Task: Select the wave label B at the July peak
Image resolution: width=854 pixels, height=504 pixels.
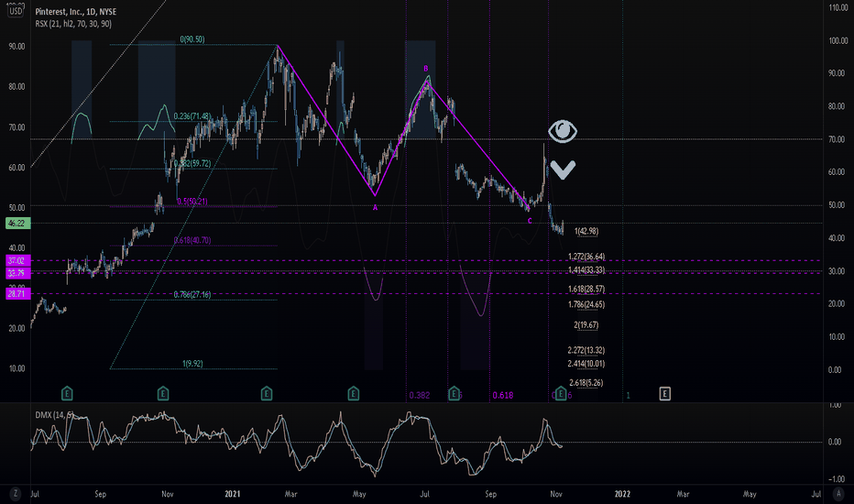Action: click(x=426, y=69)
